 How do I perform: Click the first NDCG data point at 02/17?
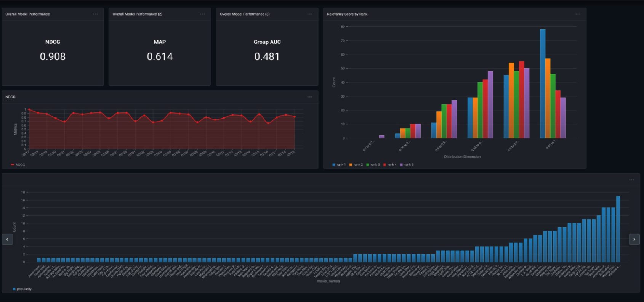pyautogui.click(x=29, y=109)
